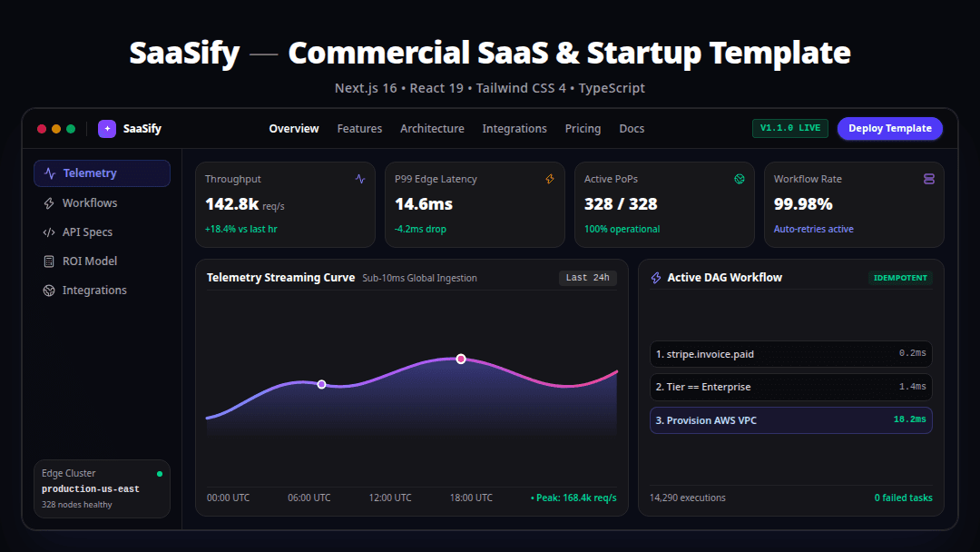Image resolution: width=980 pixels, height=552 pixels.
Task: Click the Deploy Template button
Action: pyautogui.click(x=890, y=128)
